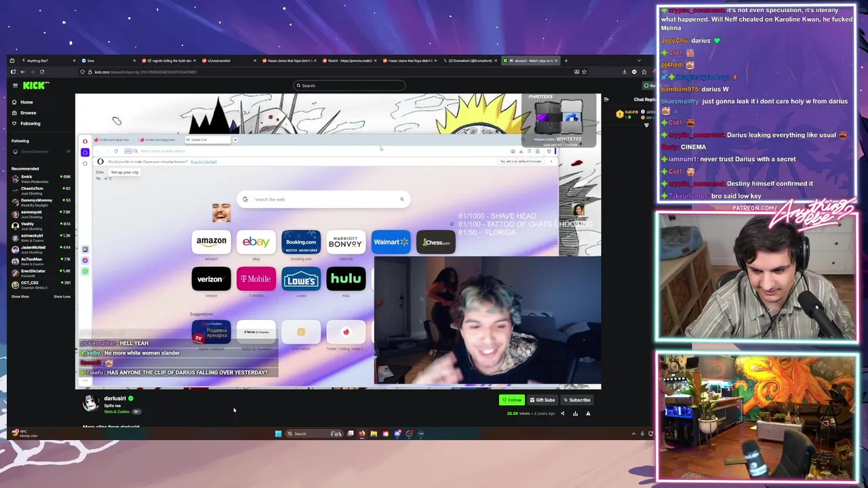Click the Marriott Bonvoy speed dial tile

click(x=346, y=242)
